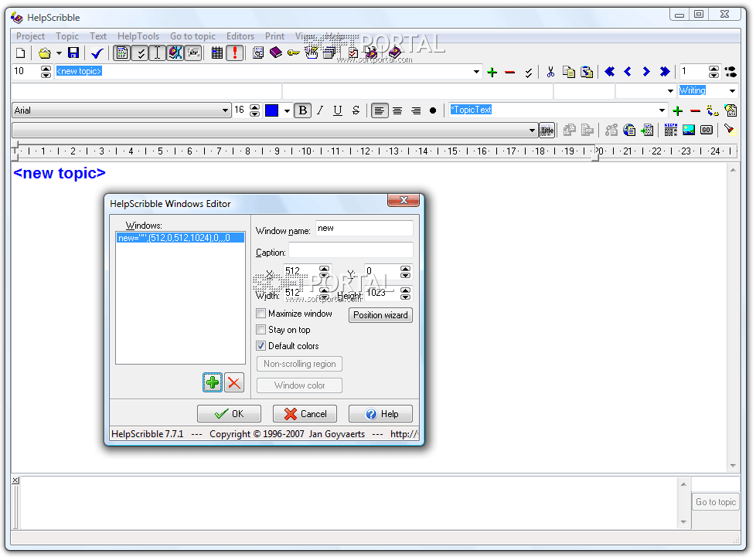Toggle Italic formatting button

pos(320,110)
